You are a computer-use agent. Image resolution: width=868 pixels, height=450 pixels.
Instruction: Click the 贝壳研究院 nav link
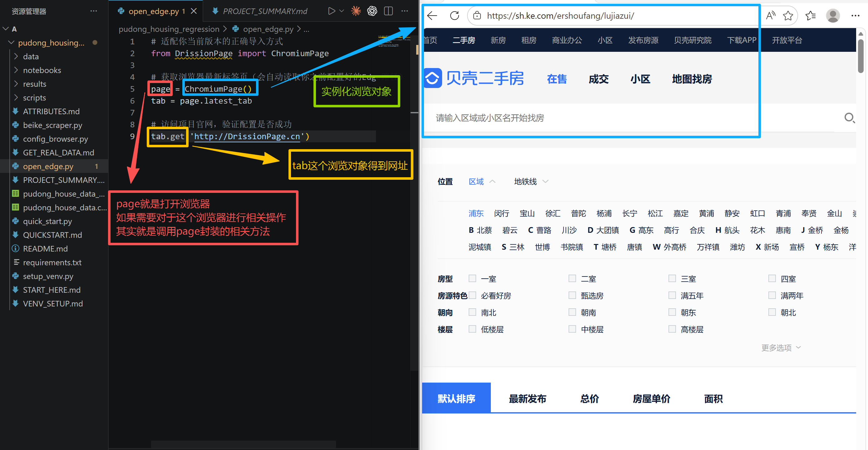click(x=693, y=40)
